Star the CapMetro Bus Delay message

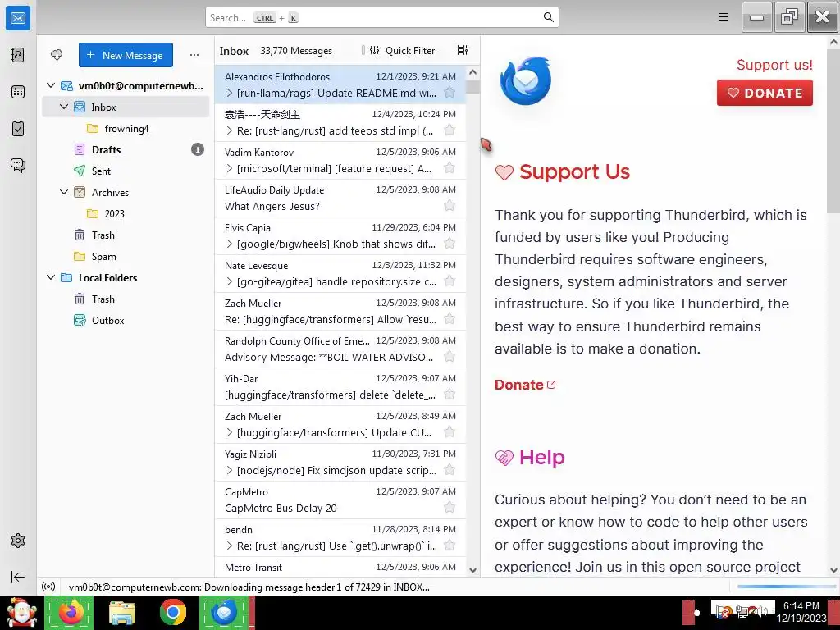[x=450, y=508]
